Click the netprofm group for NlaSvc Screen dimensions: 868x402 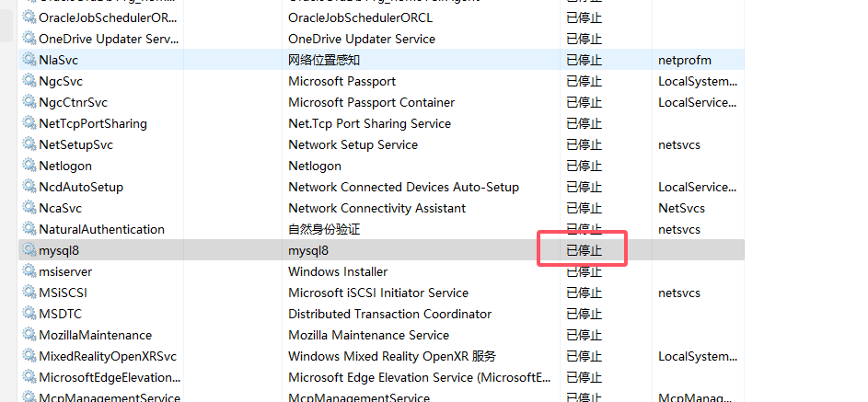click(x=685, y=61)
